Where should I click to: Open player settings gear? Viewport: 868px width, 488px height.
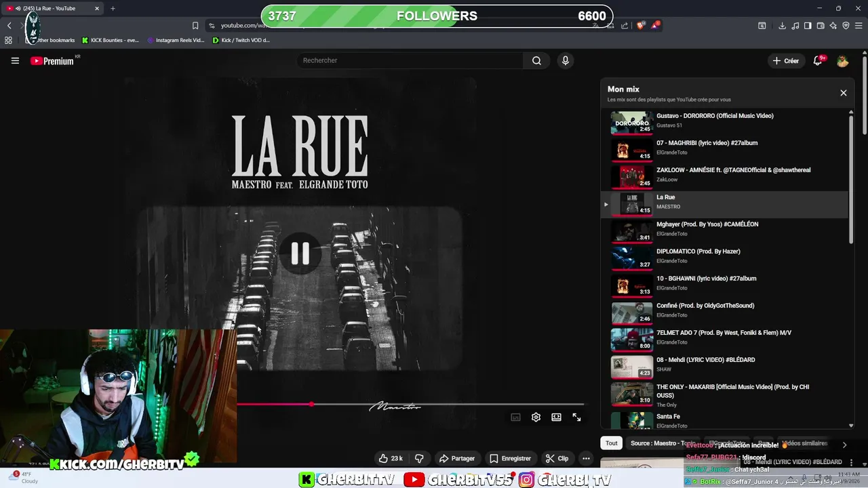[x=536, y=418]
